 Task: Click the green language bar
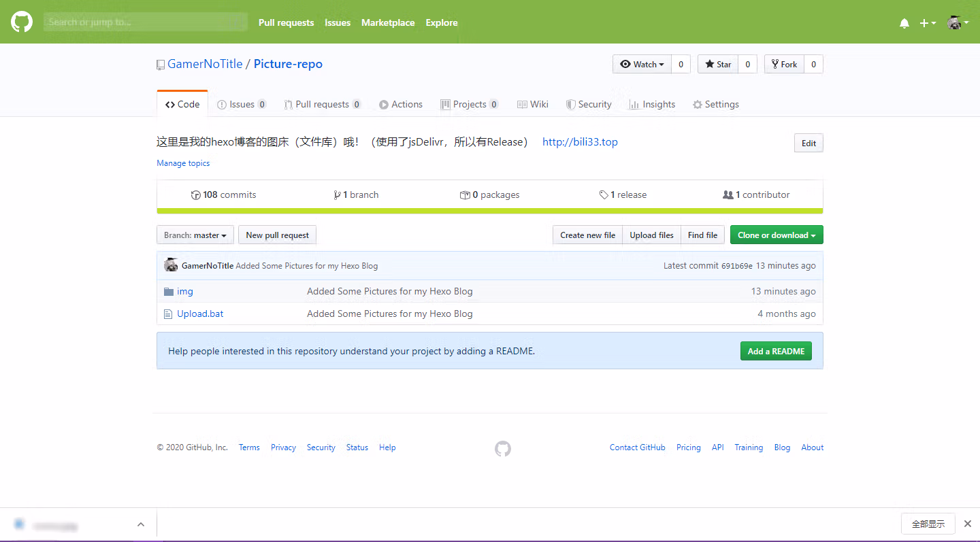coord(490,211)
